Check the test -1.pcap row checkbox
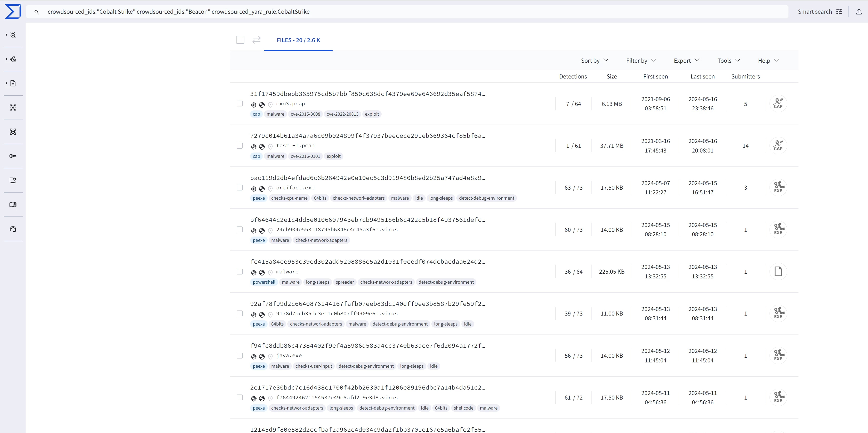This screenshot has height=433, width=868. (x=240, y=146)
